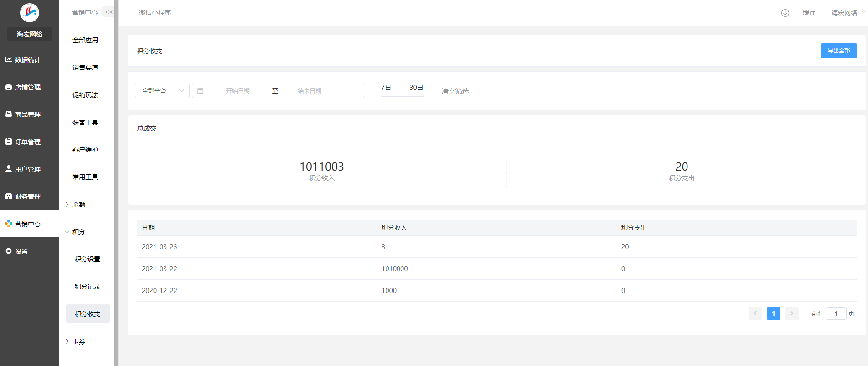Click date cell 2021-03-22
Viewport: 868px width, 366px height.
(160, 269)
